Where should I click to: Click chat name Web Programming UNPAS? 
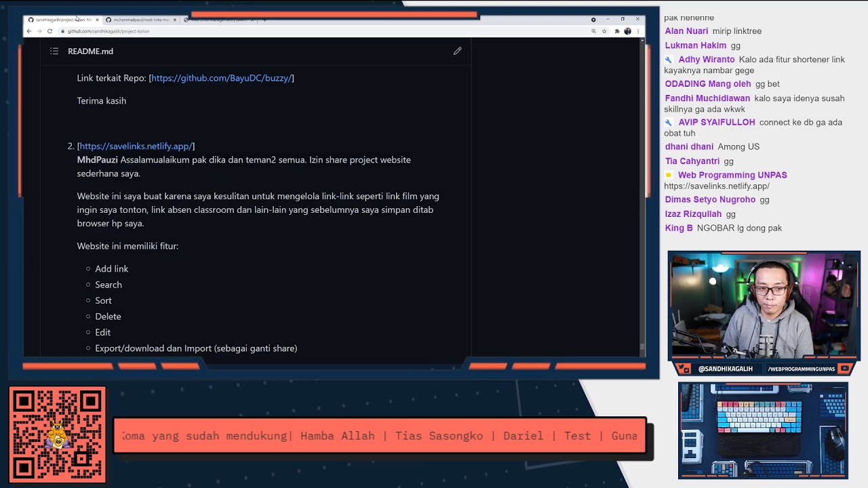[x=732, y=175]
